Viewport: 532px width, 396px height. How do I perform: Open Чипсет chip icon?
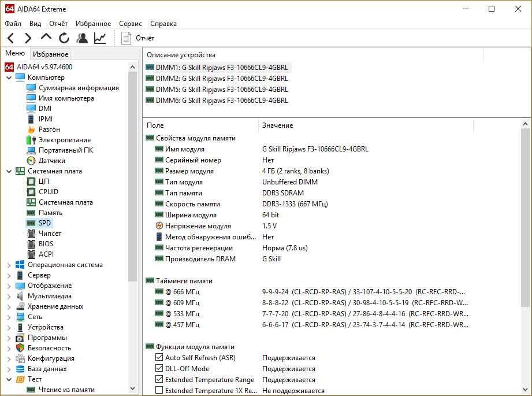(x=31, y=234)
